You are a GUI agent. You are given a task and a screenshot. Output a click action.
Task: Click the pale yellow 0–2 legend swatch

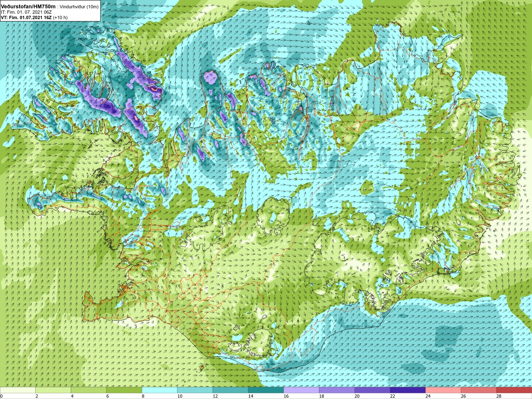(18, 390)
